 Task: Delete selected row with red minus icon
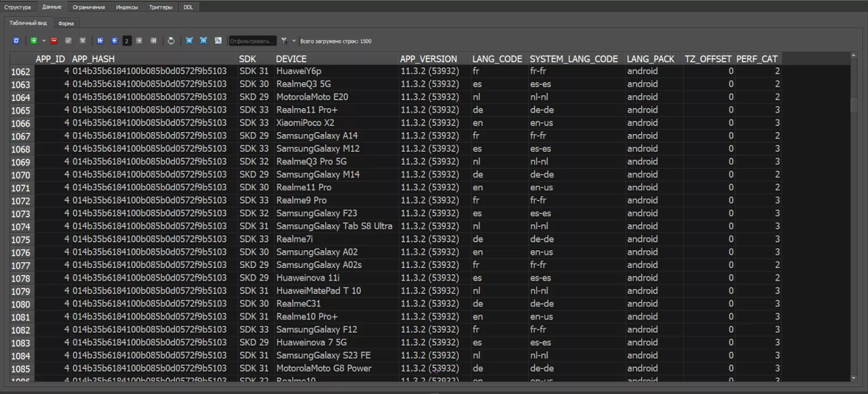[x=54, y=41]
